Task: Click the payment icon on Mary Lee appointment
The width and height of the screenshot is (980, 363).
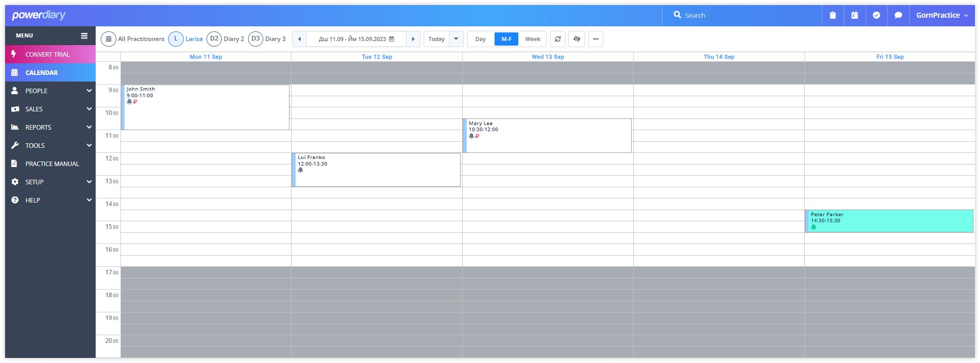Action: (477, 136)
